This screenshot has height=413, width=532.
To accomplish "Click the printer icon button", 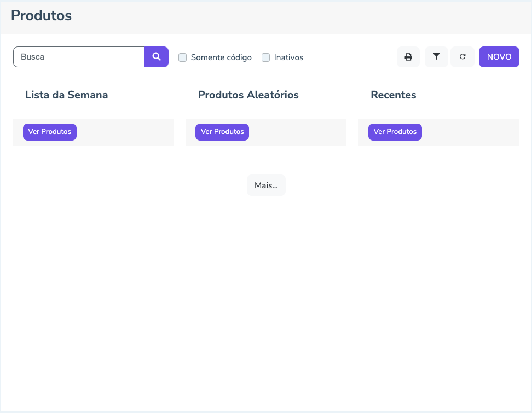I will (x=408, y=57).
